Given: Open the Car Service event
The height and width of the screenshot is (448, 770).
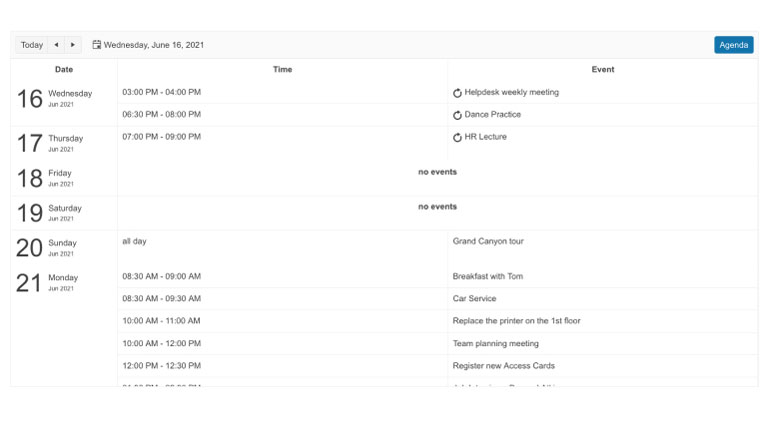Looking at the screenshot, I should click(474, 298).
